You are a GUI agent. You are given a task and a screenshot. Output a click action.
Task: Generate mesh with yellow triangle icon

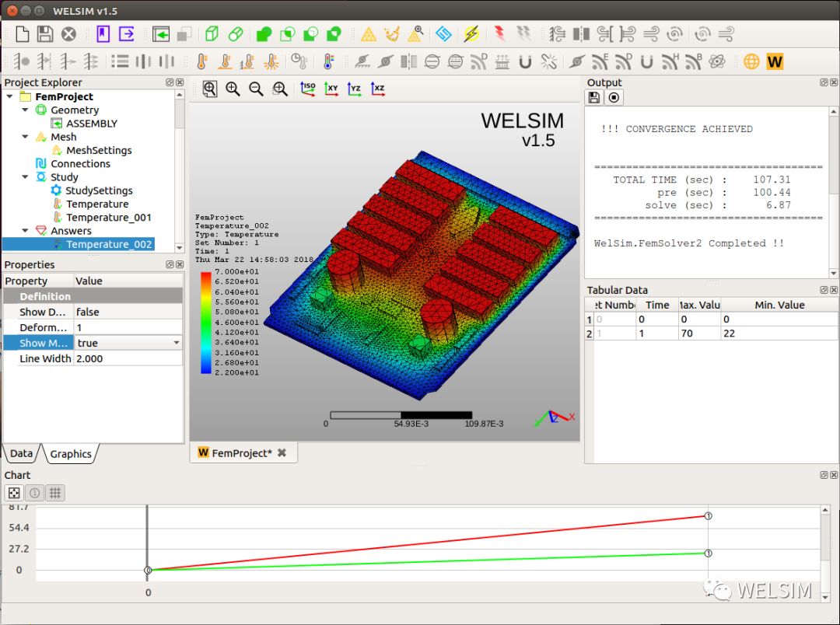369,35
